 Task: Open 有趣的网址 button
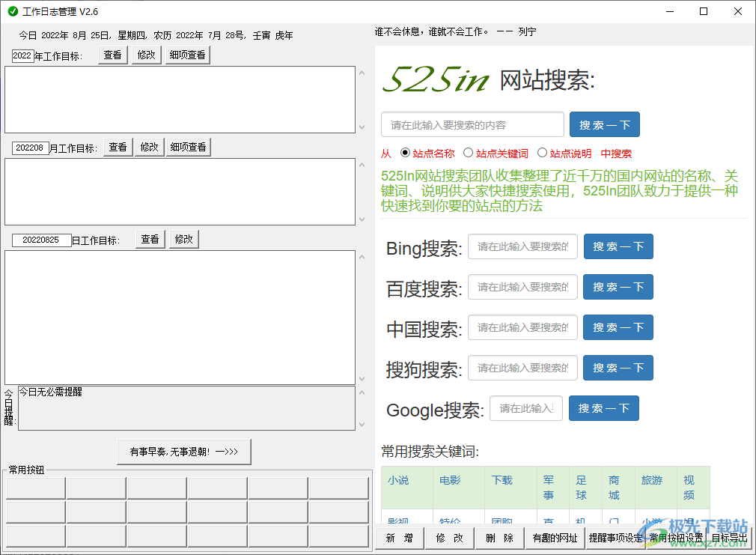(x=555, y=538)
